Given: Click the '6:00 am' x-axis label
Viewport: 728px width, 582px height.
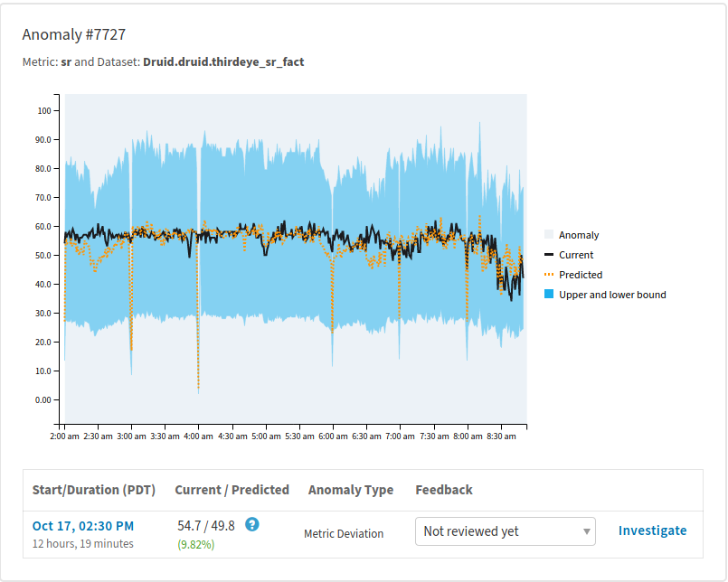Looking at the screenshot, I should [333, 436].
